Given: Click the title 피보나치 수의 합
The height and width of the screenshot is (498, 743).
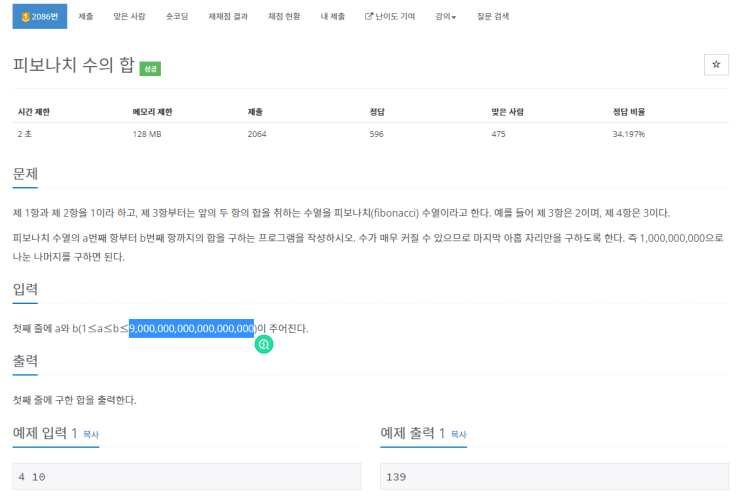Looking at the screenshot, I should tap(73, 65).
